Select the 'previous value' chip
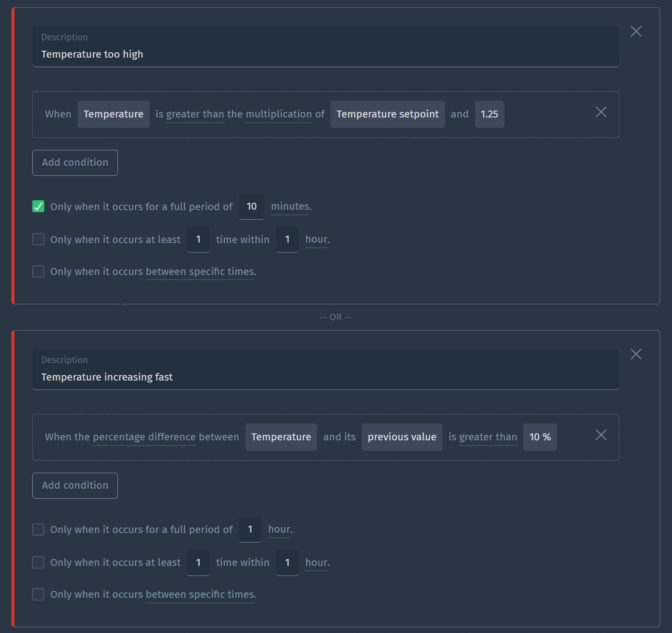Screen dimensions: 672x633 [402, 437]
